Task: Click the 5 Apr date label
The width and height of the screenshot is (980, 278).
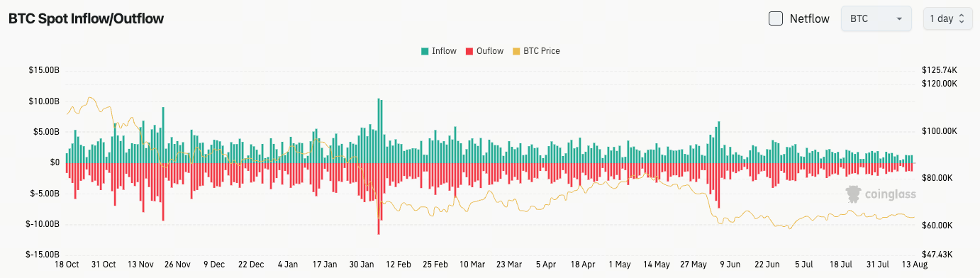Action: pyautogui.click(x=546, y=265)
